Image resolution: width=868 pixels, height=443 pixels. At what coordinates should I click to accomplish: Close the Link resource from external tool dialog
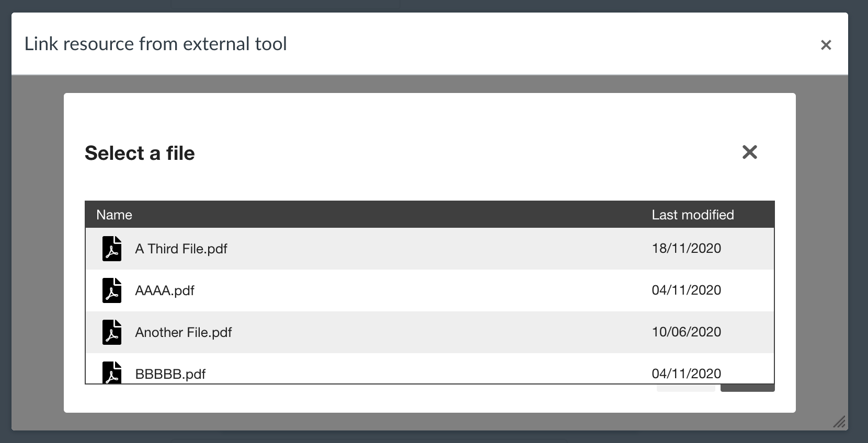pyautogui.click(x=826, y=45)
